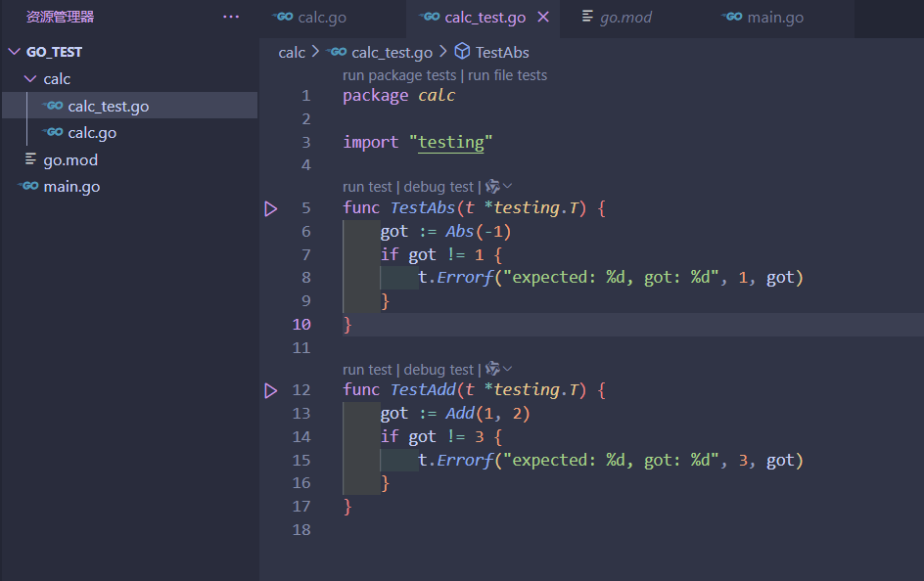This screenshot has height=581, width=924.
Task: Click 'run test' above TestAbs
Action: pos(367,187)
